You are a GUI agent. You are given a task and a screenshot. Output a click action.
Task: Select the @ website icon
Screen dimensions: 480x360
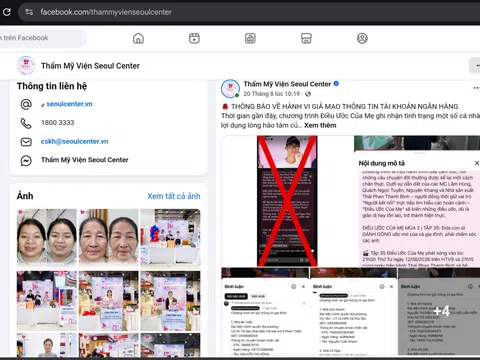point(26,104)
